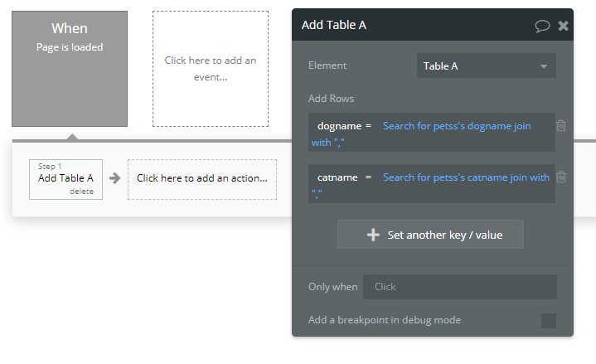The height and width of the screenshot is (364, 596).
Task: Delete Step 1 via delete link
Action: point(81,192)
